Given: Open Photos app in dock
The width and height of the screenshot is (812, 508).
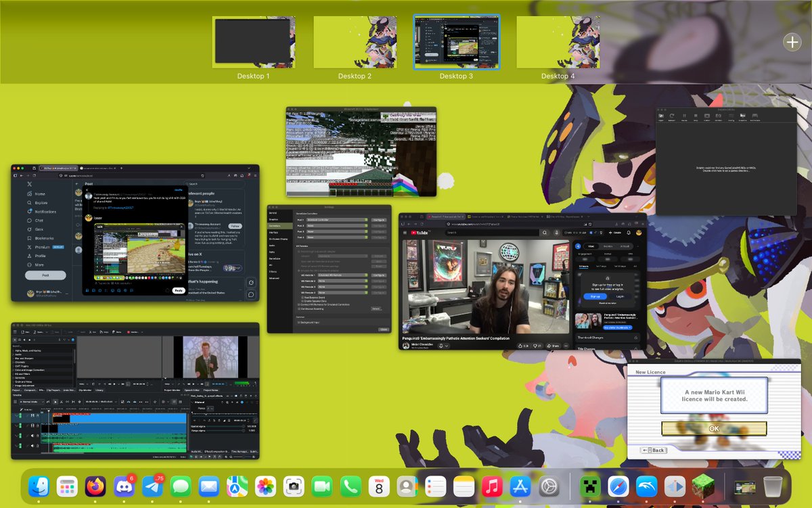Looking at the screenshot, I should pyautogui.click(x=266, y=487).
